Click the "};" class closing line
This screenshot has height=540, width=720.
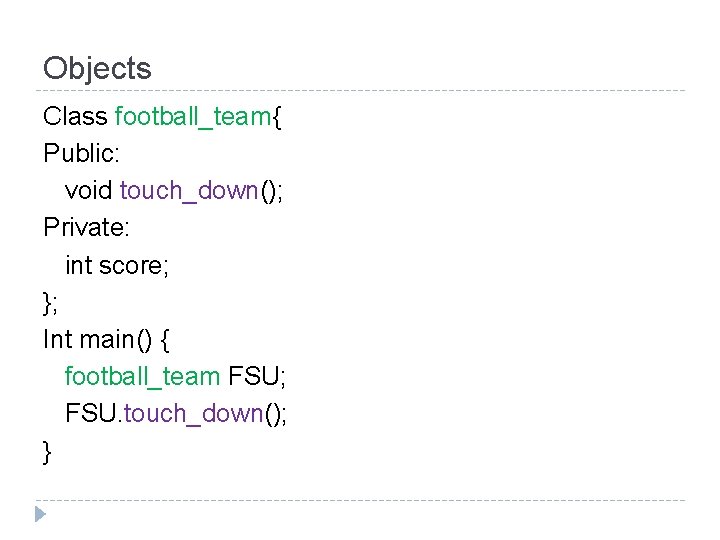(x=51, y=302)
